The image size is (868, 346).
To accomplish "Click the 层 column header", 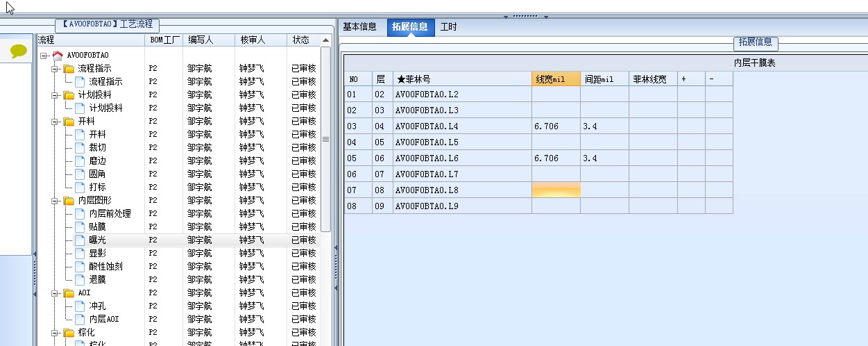I will pyautogui.click(x=382, y=79).
